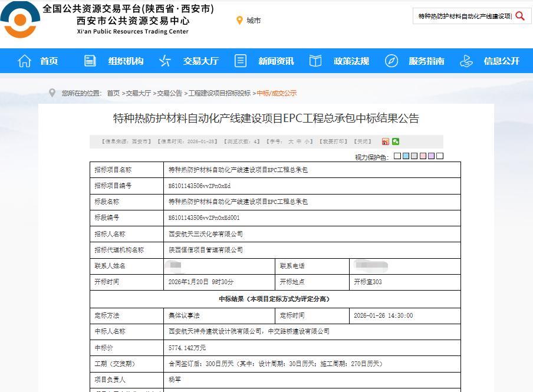Click the home icon beside 首页
The width and height of the screenshot is (533, 392).
(x=24, y=60)
